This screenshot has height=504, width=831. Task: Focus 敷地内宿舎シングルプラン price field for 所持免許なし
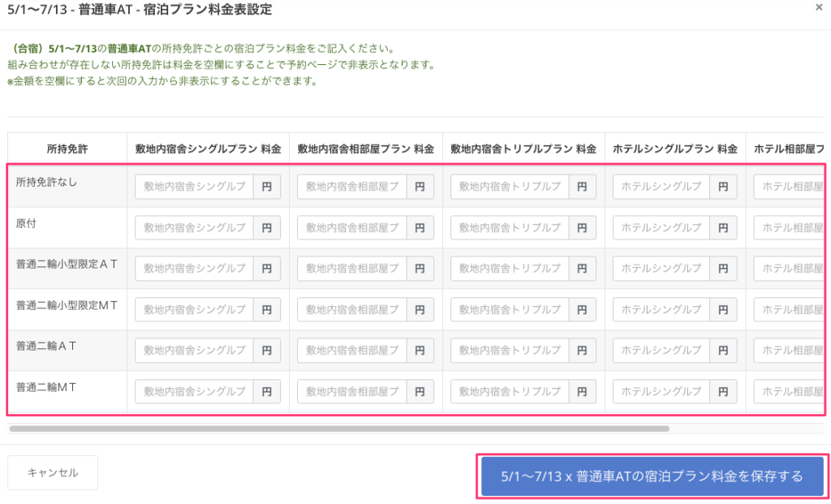click(195, 187)
